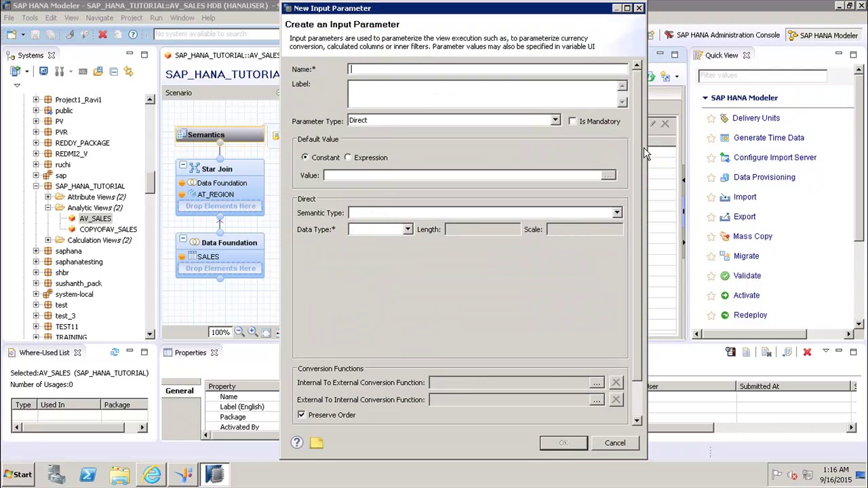868x488 pixels.
Task: Click the yellow note icon beside dialog help
Action: coord(317,443)
